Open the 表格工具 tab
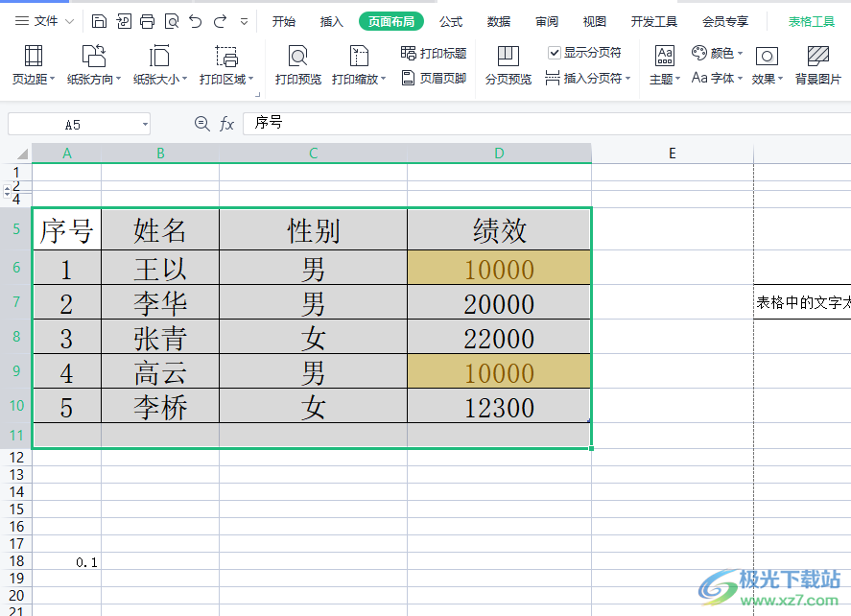The image size is (851, 616). click(x=812, y=22)
